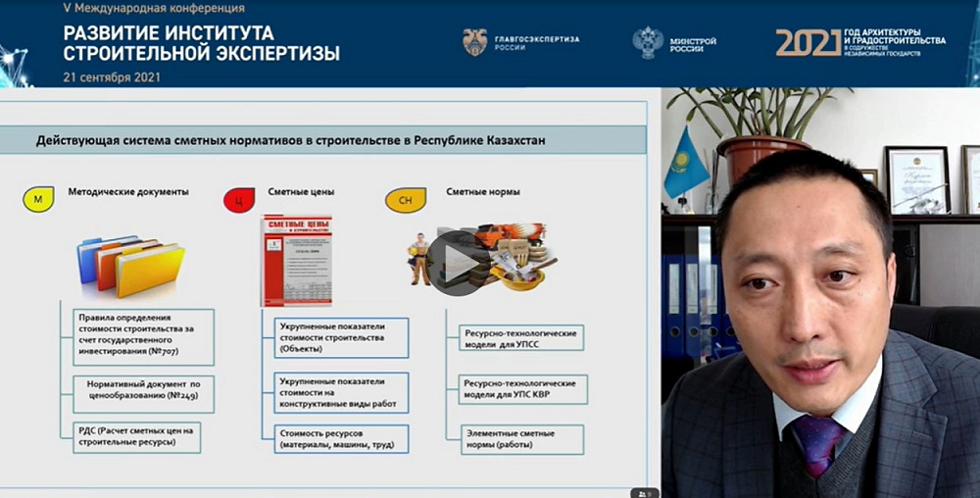Select the модели для УПС КВР box
This screenshot has height=498, width=980.
pyautogui.click(x=522, y=389)
